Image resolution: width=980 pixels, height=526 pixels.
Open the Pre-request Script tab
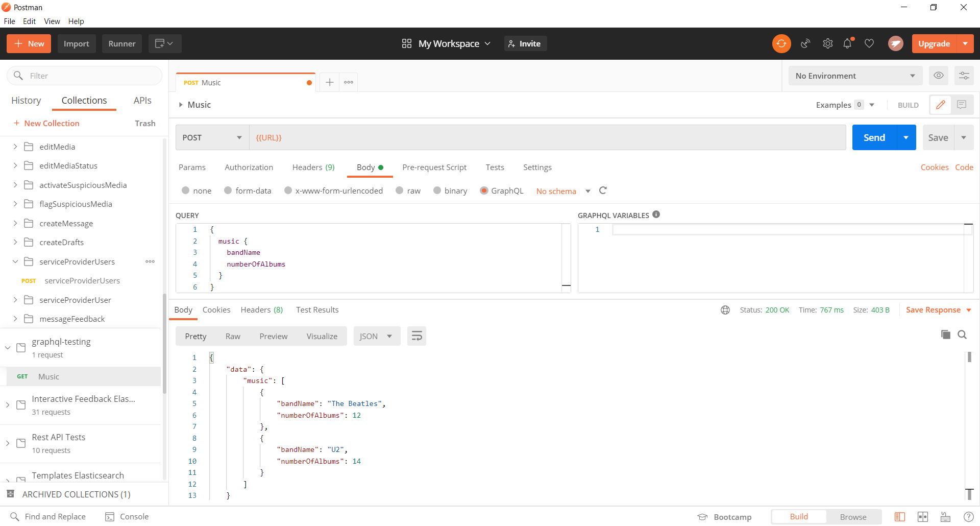pyautogui.click(x=434, y=168)
